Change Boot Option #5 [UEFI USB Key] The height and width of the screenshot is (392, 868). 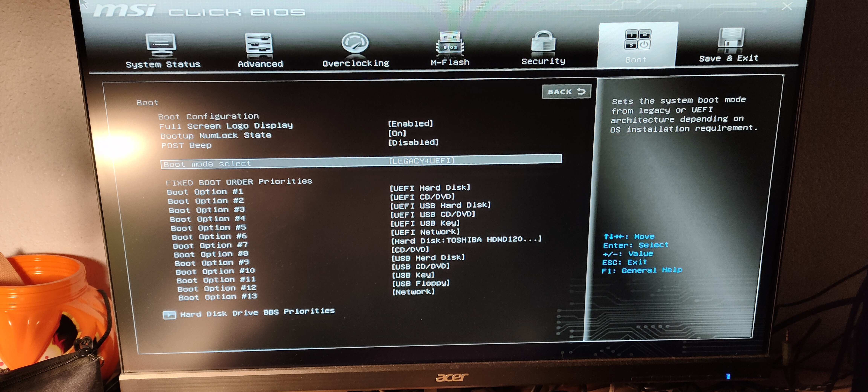click(x=425, y=223)
